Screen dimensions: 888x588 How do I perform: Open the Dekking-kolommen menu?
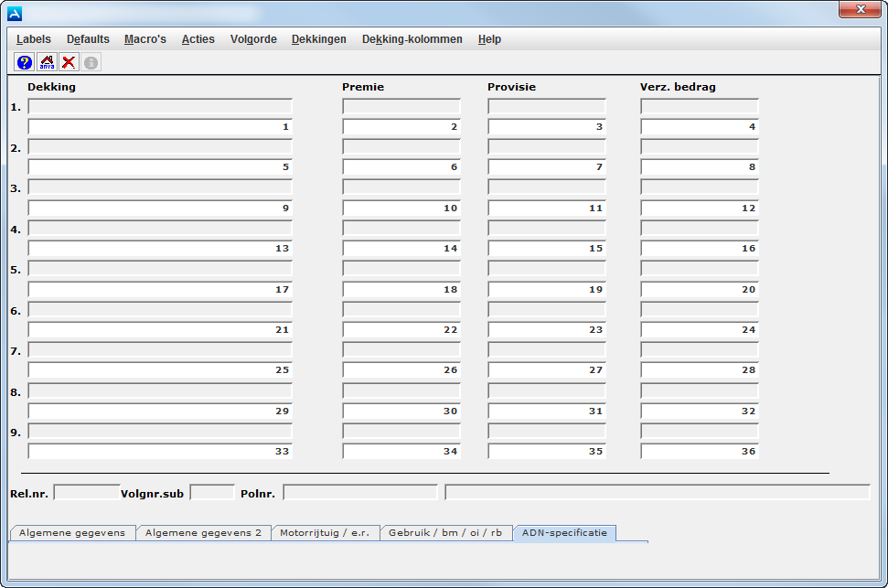[x=412, y=39]
